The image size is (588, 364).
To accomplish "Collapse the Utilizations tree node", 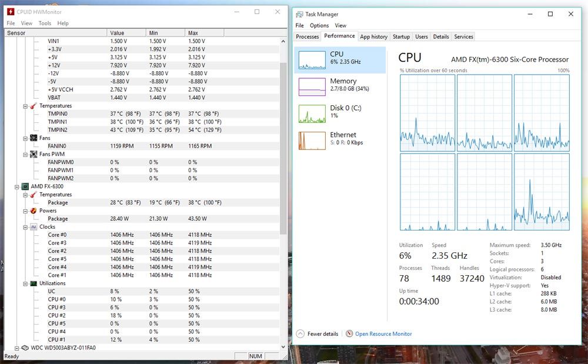I will coord(25,284).
